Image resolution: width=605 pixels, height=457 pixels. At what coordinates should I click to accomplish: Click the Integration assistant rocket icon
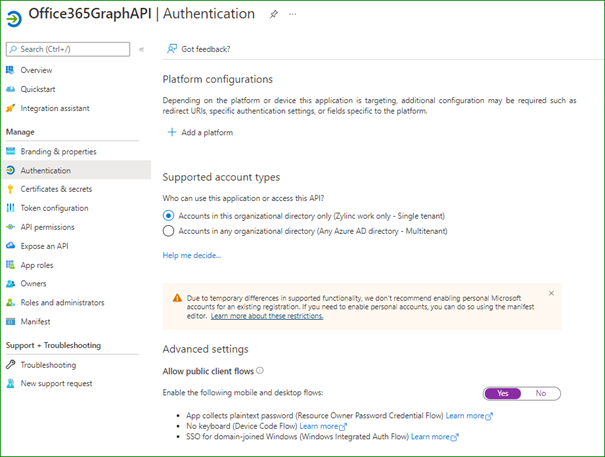pos(10,108)
